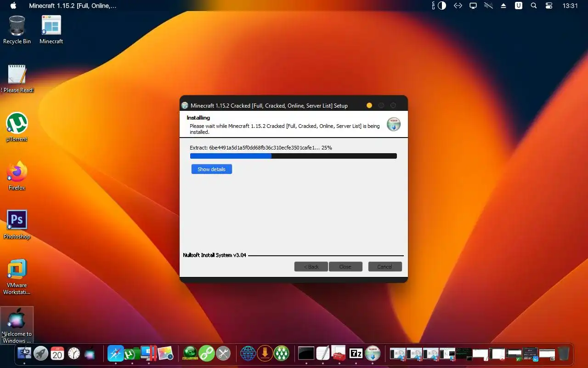Open the Minecraft desktop shortcut
The height and width of the screenshot is (368, 588).
[51, 29]
